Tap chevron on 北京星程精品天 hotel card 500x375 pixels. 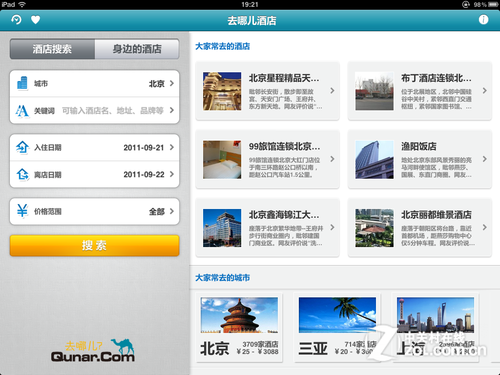[332, 90]
